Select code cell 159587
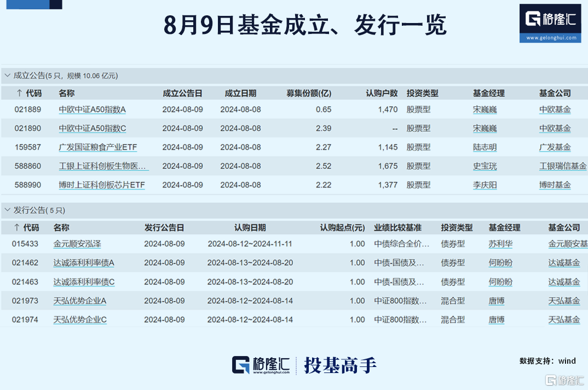 point(28,147)
